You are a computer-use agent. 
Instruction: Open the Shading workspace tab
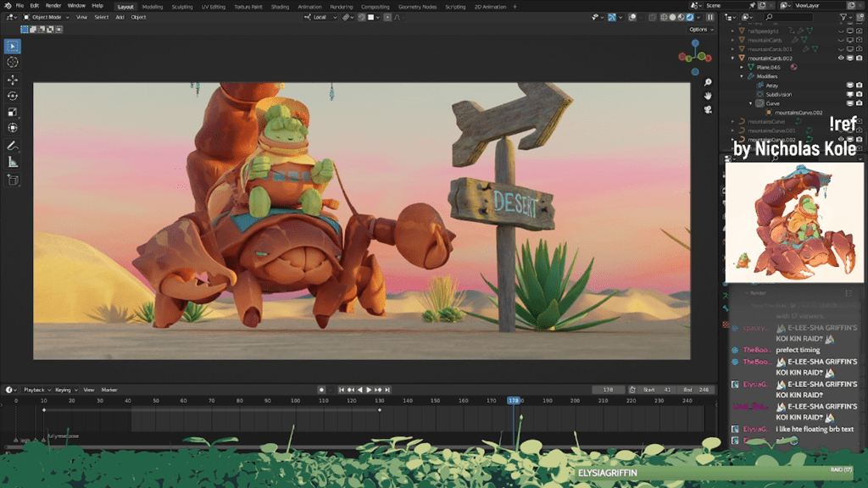[x=280, y=7]
